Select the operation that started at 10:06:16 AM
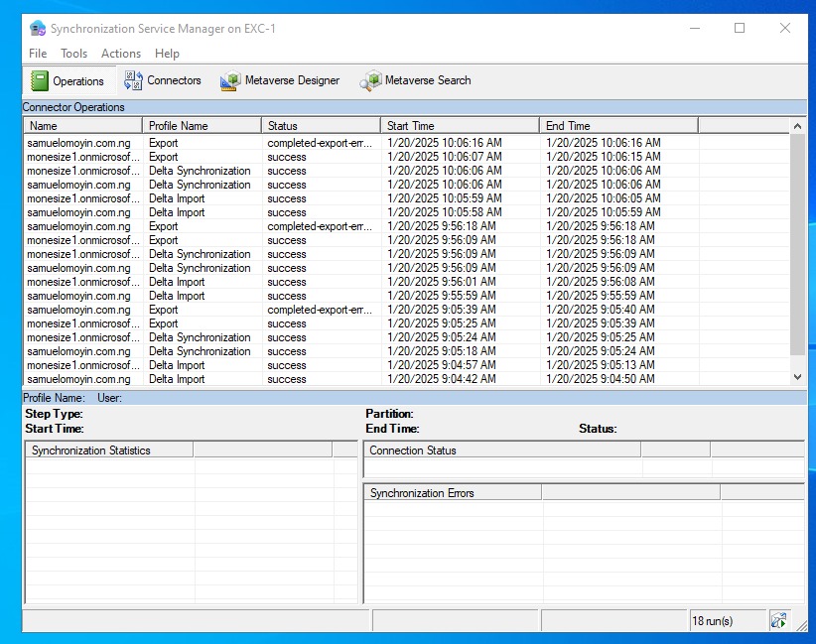Viewport: 816px width, 644px height. 406,143
